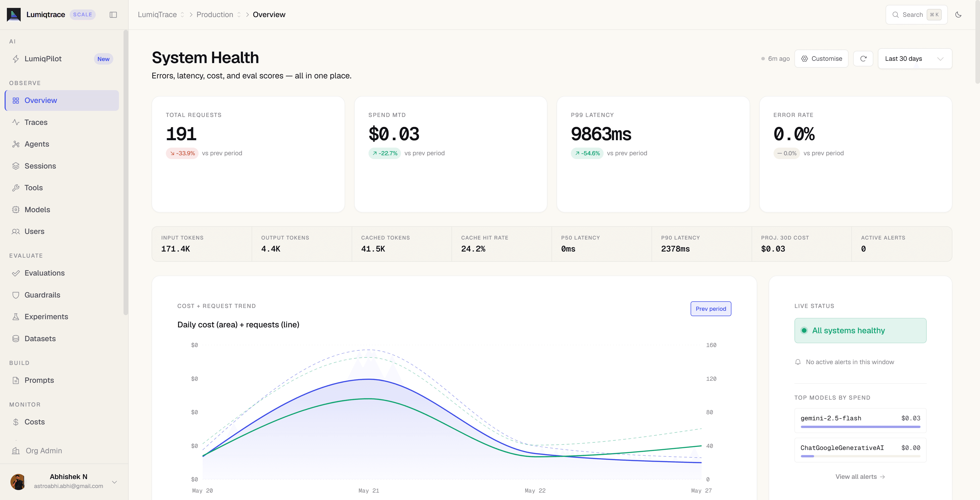
Task: Click the refresh data icon button
Action: (863, 59)
